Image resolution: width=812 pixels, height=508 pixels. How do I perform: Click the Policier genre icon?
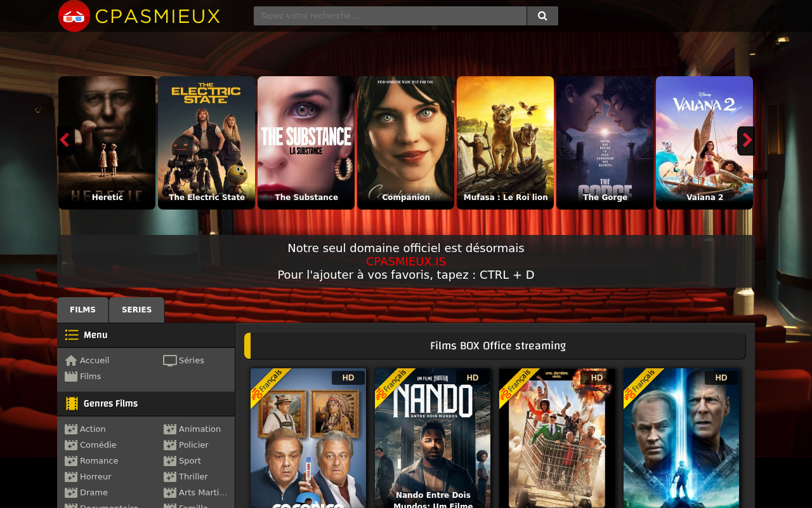170,445
